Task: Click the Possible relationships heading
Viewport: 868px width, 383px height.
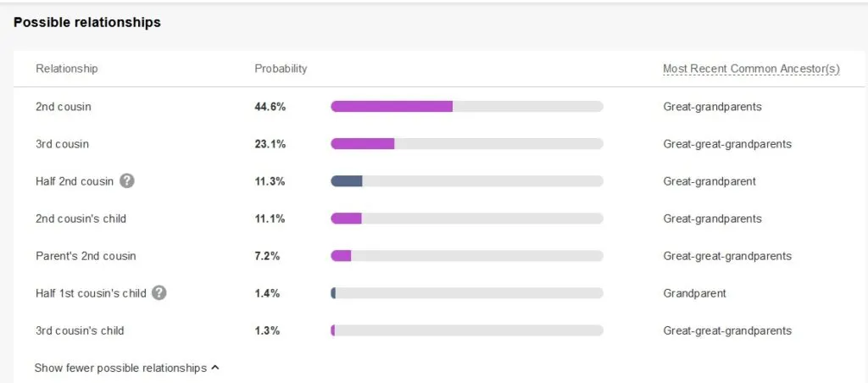Action: coord(87,23)
